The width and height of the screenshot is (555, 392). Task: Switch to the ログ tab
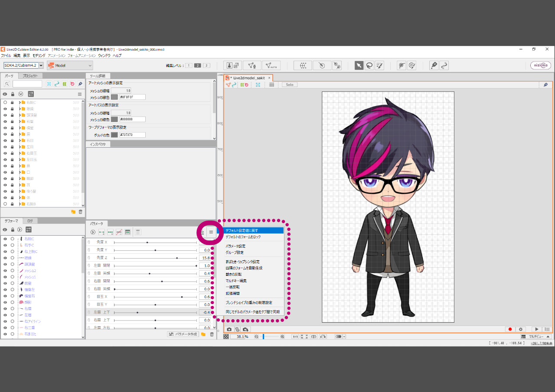point(30,221)
